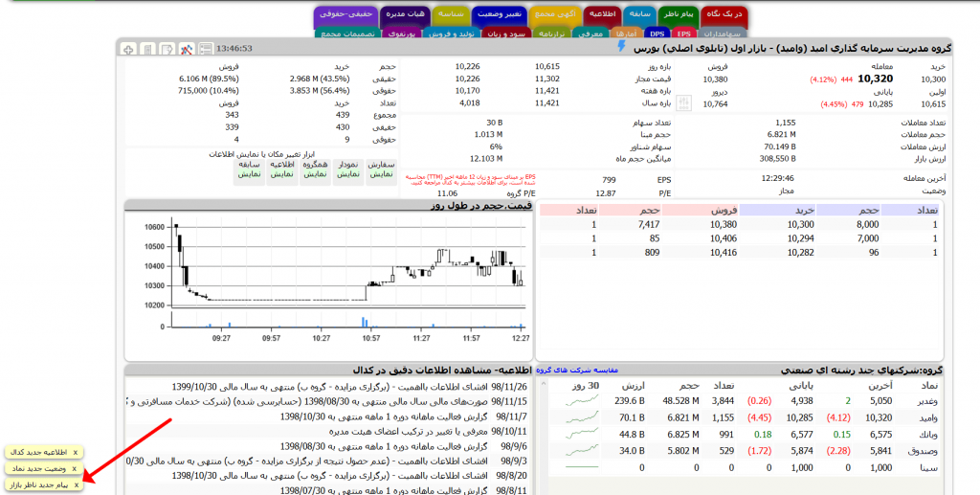This screenshot has height=495, width=980.
Task: Close the پیام جدید ناظر بازار notification
Action: click(x=77, y=485)
